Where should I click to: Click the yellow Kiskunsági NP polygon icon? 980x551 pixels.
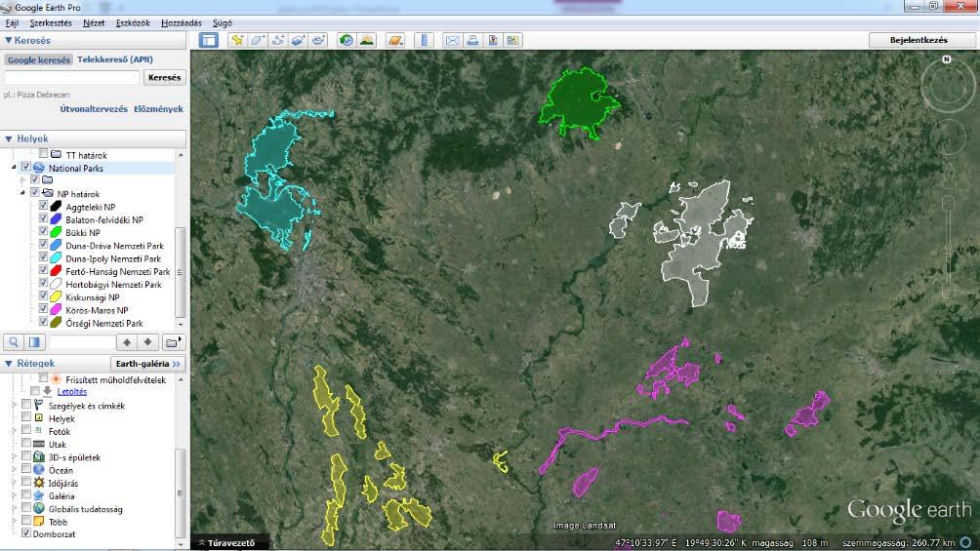tap(56, 297)
